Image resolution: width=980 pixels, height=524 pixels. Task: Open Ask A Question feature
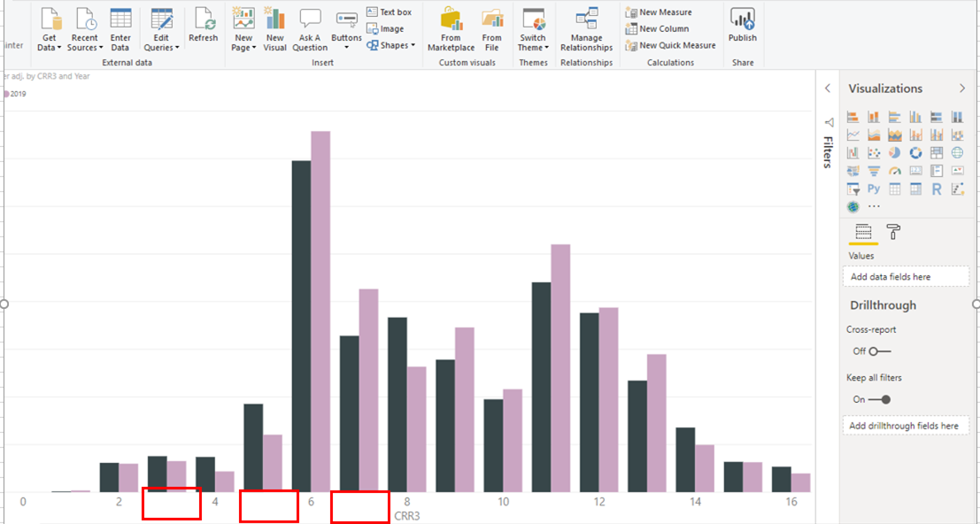[310, 28]
